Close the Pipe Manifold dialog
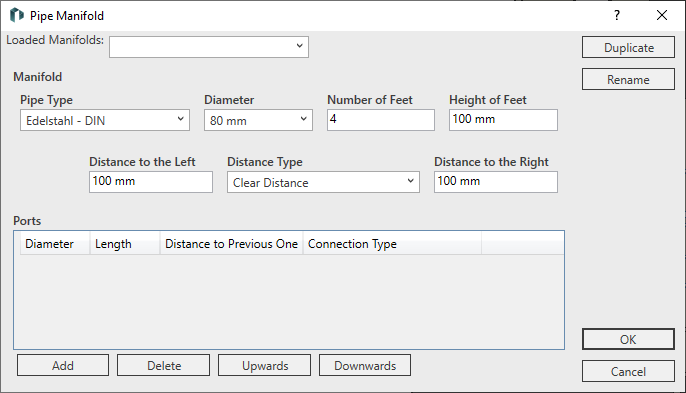The width and height of the screenshot is (686, 393). (x=662, y=15)
